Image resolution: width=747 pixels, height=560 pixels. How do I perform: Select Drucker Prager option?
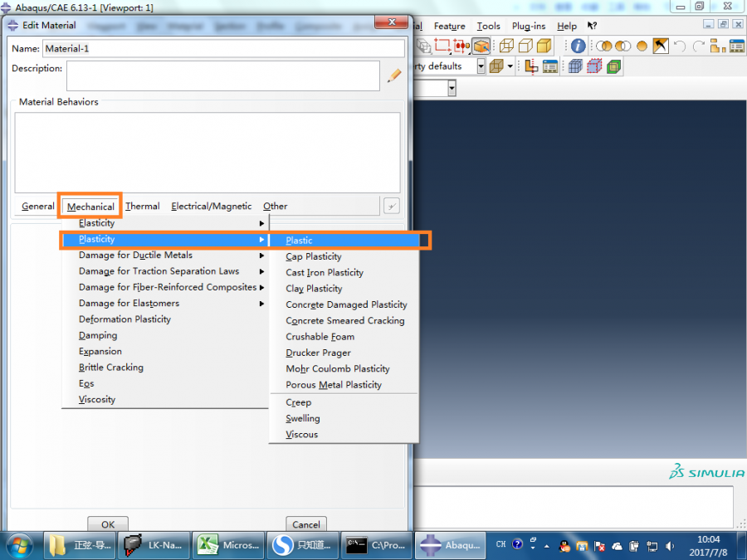pos(344,353)
